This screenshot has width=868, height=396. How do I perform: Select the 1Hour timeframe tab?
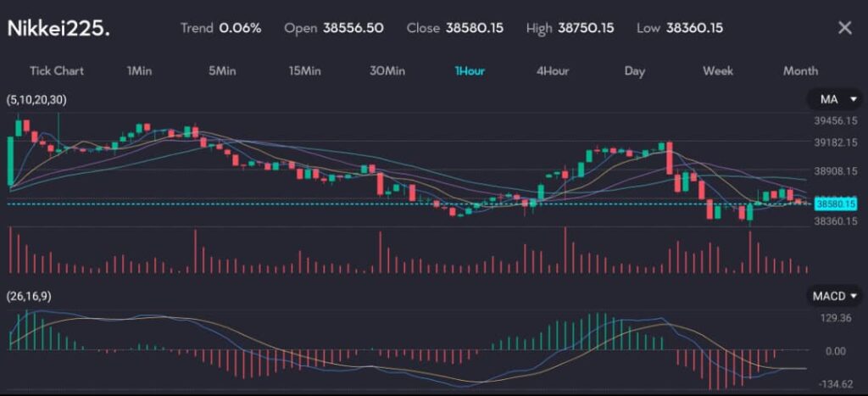click(470, 70)
